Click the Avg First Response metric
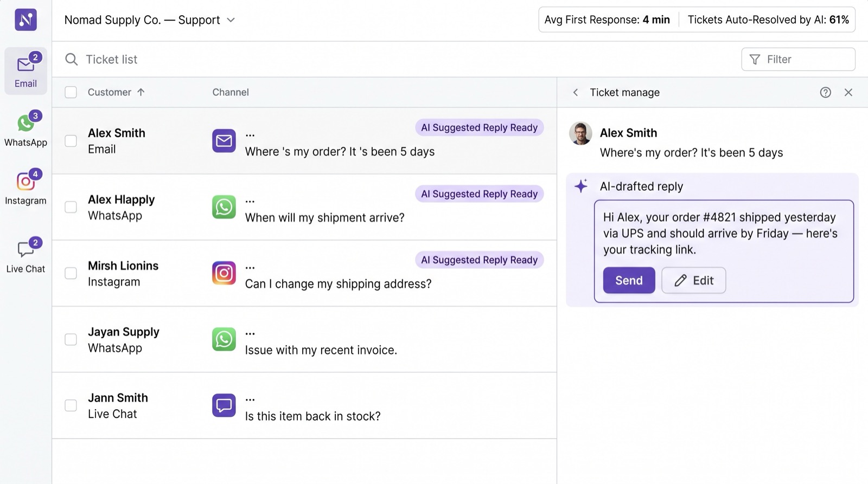Image resolution: width=868 pixels, height=484 pixels. (x=607, y=20)
